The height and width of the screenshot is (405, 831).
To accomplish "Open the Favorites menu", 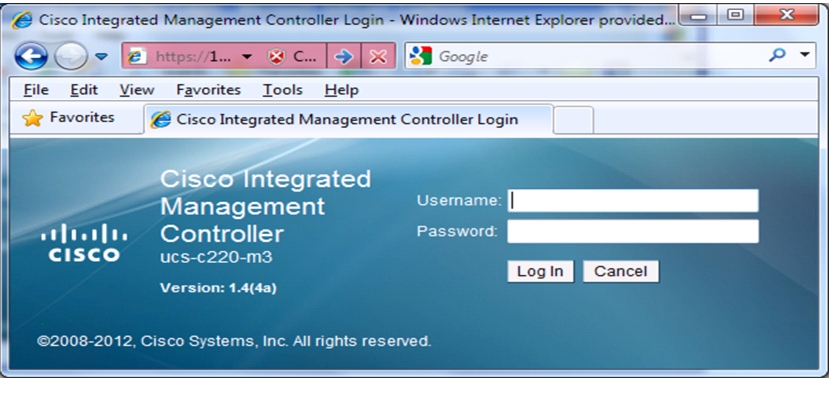I will tap(208, 90).
